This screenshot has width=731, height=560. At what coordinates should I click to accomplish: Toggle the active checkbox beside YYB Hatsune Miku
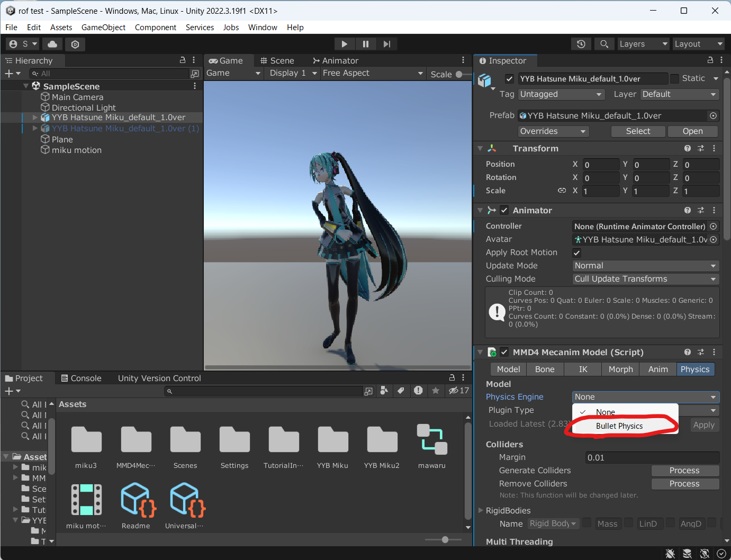click(509, 78)
